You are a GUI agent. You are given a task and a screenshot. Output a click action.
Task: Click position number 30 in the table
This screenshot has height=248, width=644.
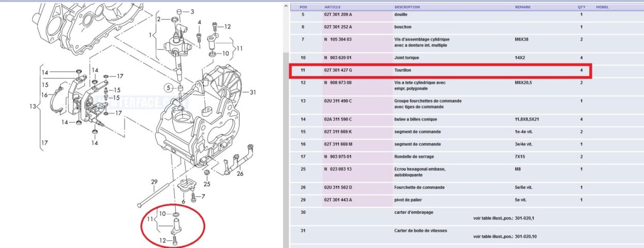tap(303, 212)
